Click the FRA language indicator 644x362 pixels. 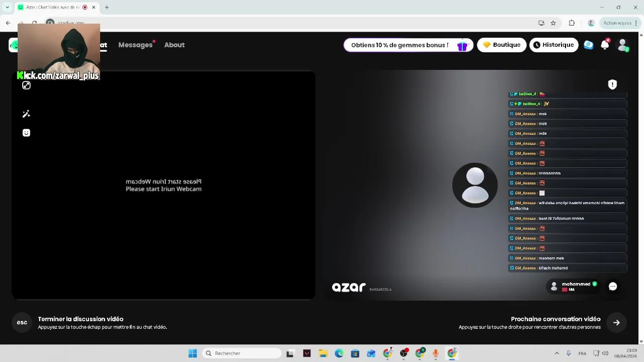tap(582, 353)
